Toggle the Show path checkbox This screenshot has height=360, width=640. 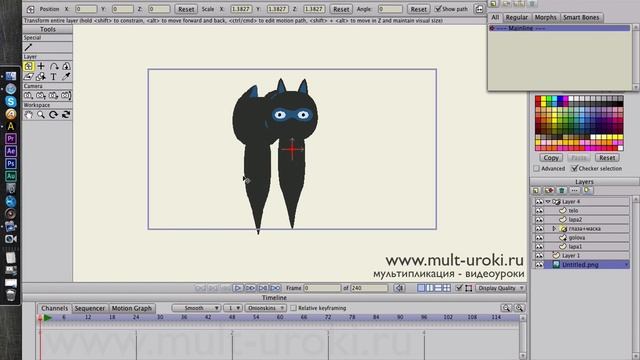coord(438,9)
